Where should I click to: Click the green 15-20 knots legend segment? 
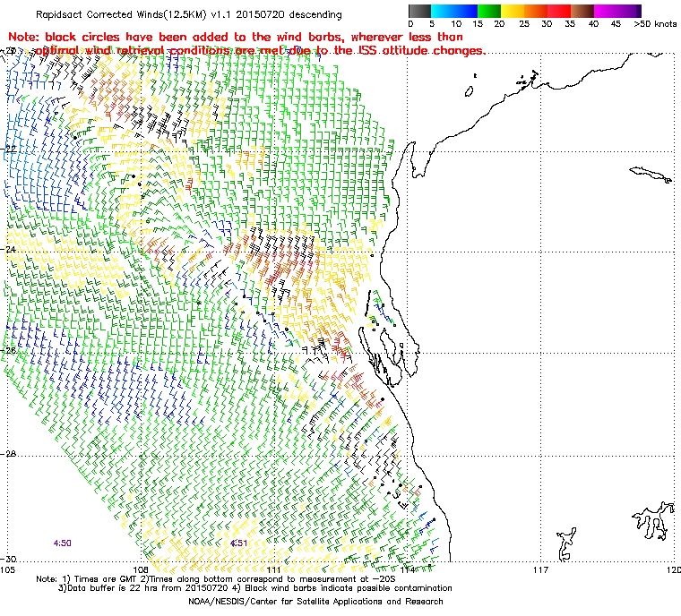489,12
